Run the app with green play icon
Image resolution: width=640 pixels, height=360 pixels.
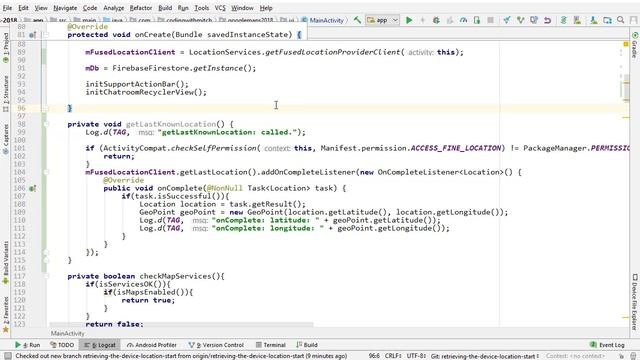[409, 20]
